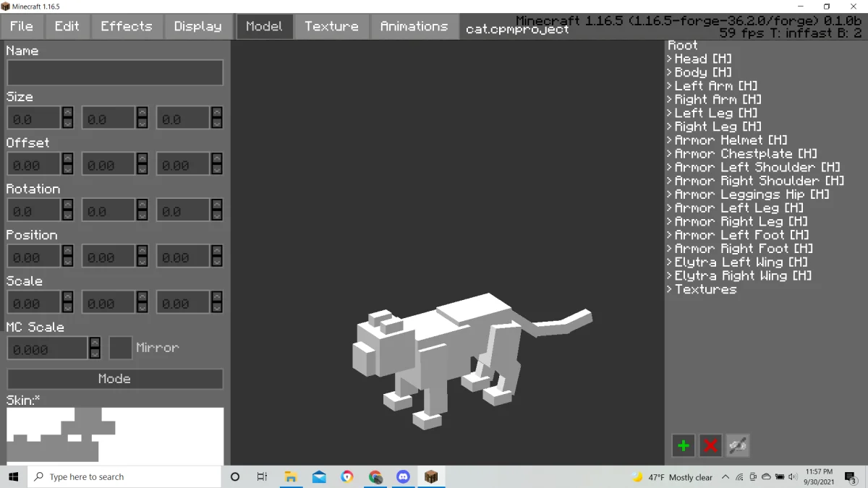The width and height of the screenshot is (868, 488).
Task: Open the Windows Start menu
Action: 13,476
